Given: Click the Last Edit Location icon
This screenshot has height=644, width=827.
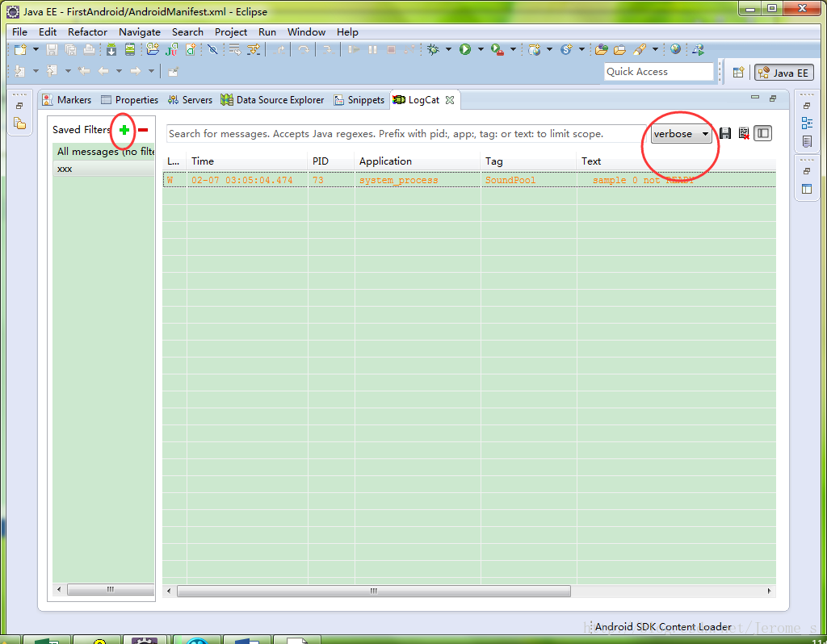Looking at the screenshot, I should [x=84, y=71].
